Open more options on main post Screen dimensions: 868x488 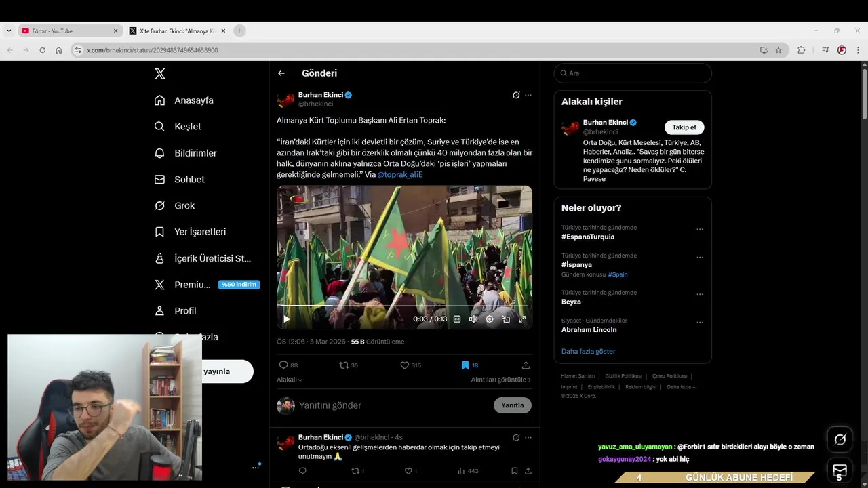point(528,95)
